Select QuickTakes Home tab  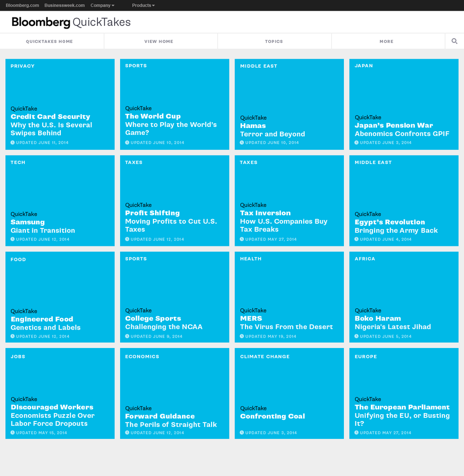49,41
